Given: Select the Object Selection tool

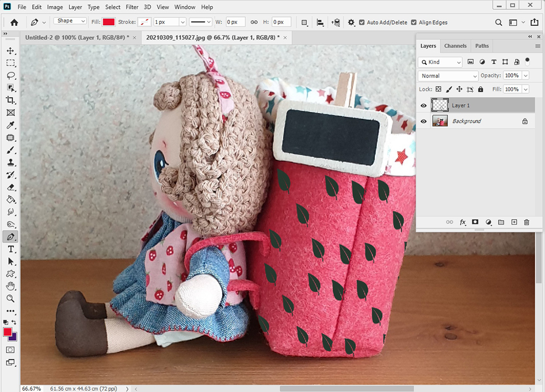Looking at the screenshot, I should (10, 88).
